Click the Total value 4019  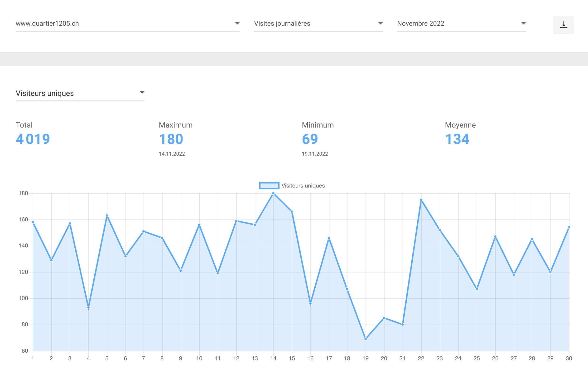coord(33,139)
